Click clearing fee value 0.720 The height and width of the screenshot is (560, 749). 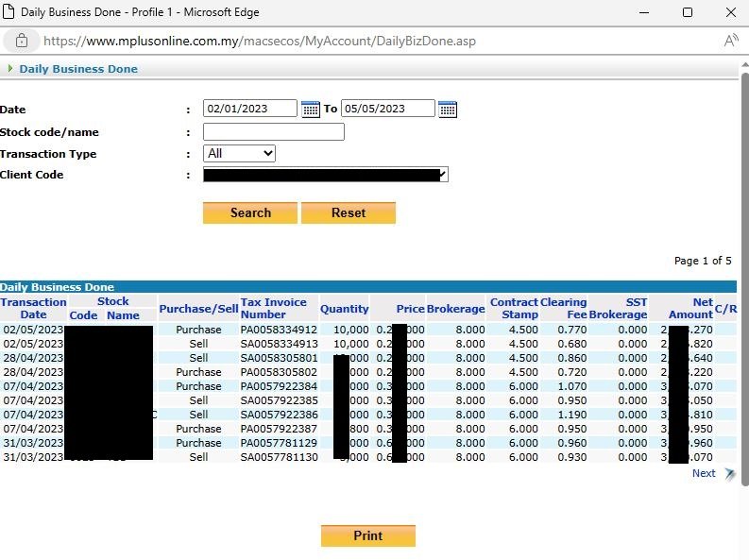tap(571, 372)
